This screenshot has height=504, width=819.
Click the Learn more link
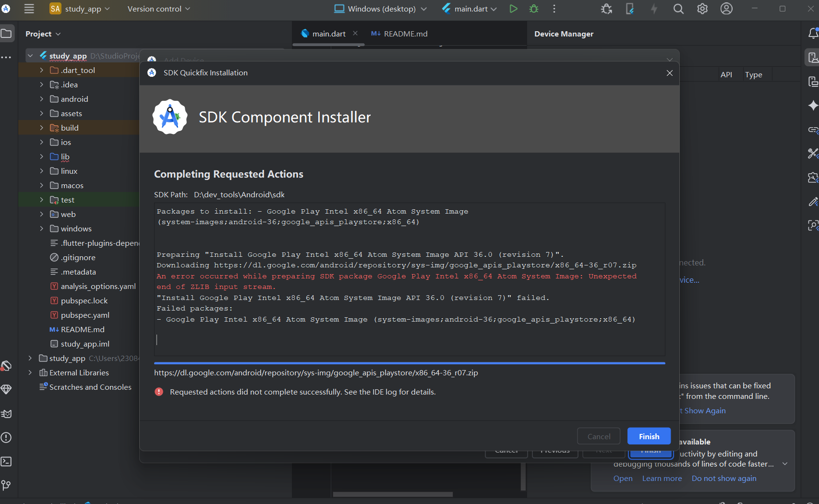pyautogui.click(x=662, y=478)
